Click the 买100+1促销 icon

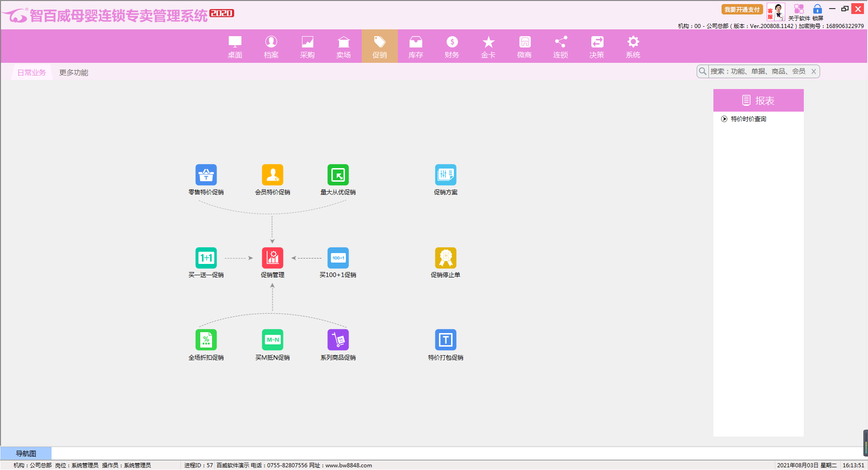(x=338, y=258)
